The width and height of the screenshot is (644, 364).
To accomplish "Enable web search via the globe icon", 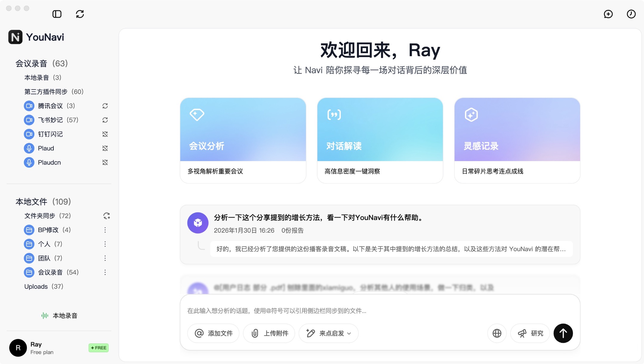I will (x=496, y=333).
